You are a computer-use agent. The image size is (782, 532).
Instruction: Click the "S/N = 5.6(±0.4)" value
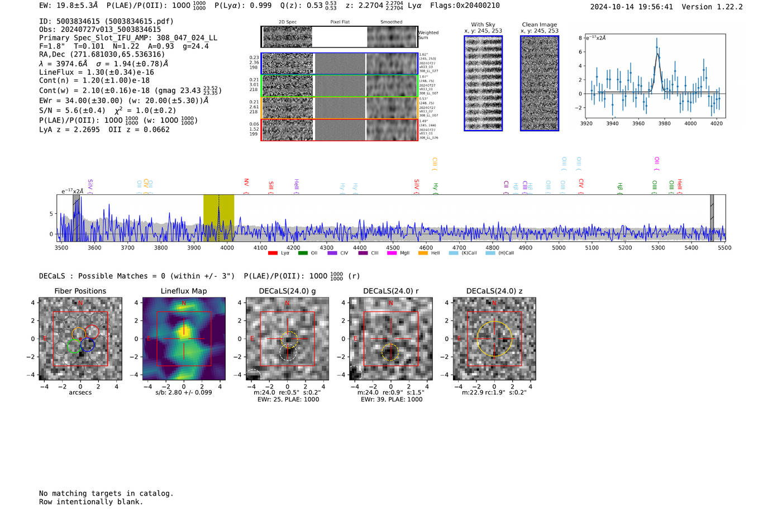[x=72, y=111]
